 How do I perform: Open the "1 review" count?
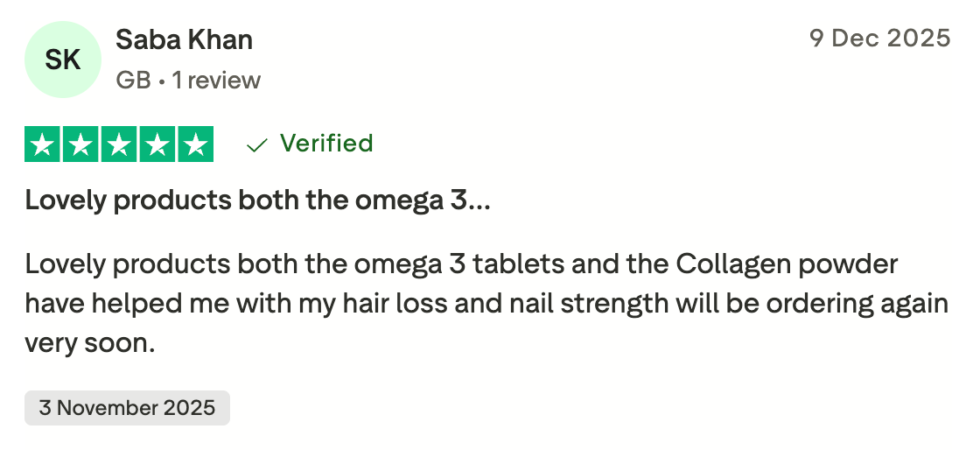pyautogui.click(x=216, y=81)
